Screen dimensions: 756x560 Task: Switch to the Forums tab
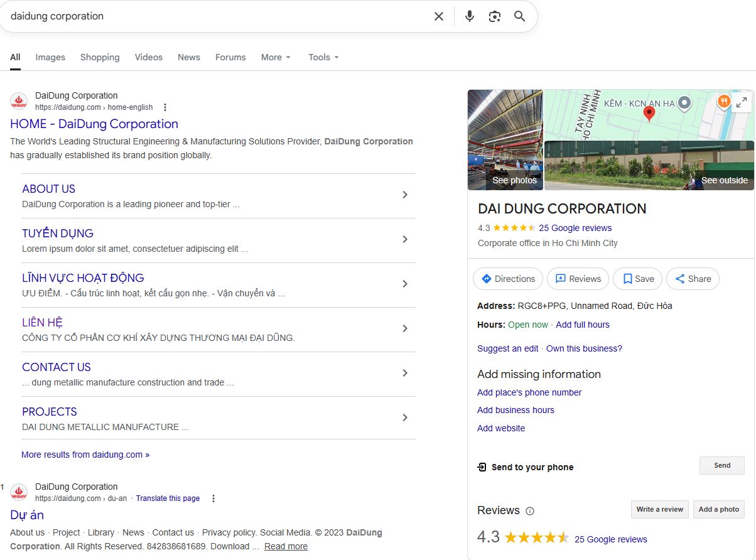pos(230,57)
